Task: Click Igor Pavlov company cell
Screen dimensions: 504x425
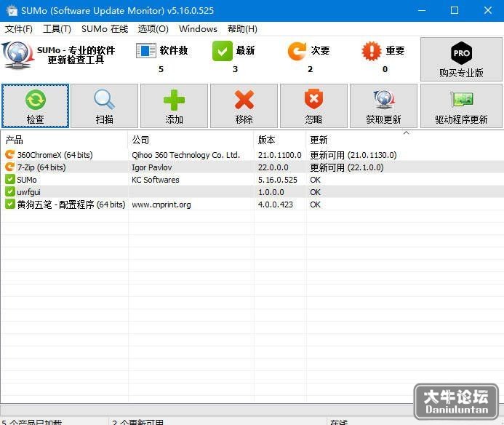Action: pyautogui.click(x=152, y=167)
